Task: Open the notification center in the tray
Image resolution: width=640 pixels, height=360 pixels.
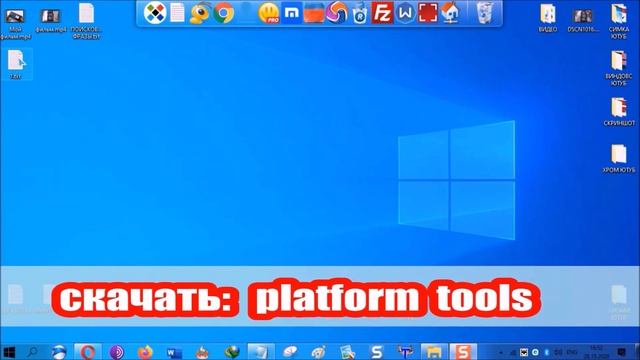Action: (622, 352)
